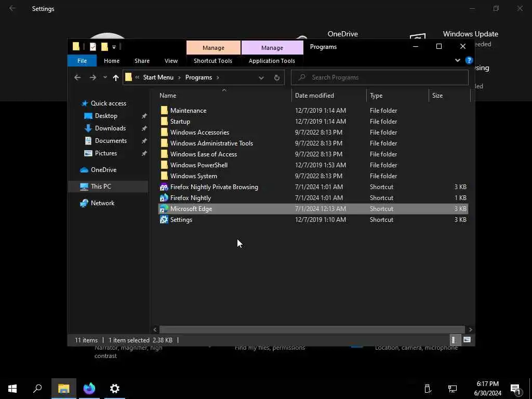The height and width of the screenshot is (399, 532).
Task: Select the Windows System folder icon
Action: [x=164, y=176]
